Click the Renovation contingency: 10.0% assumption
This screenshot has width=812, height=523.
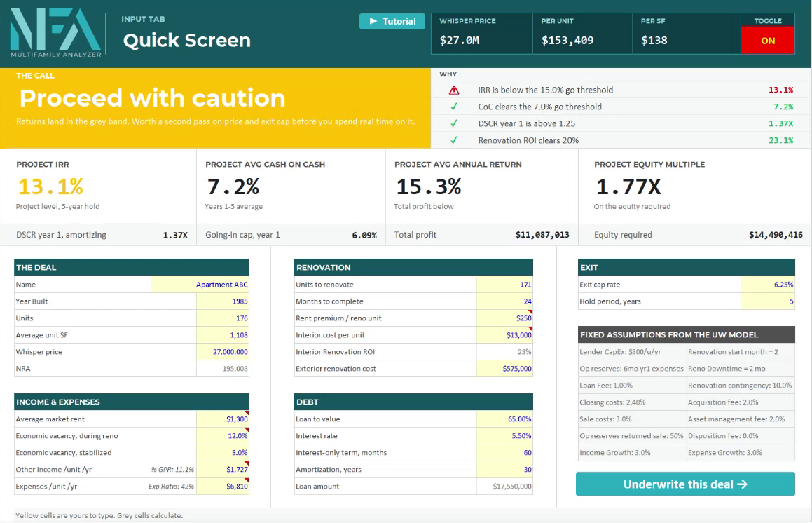740,385
